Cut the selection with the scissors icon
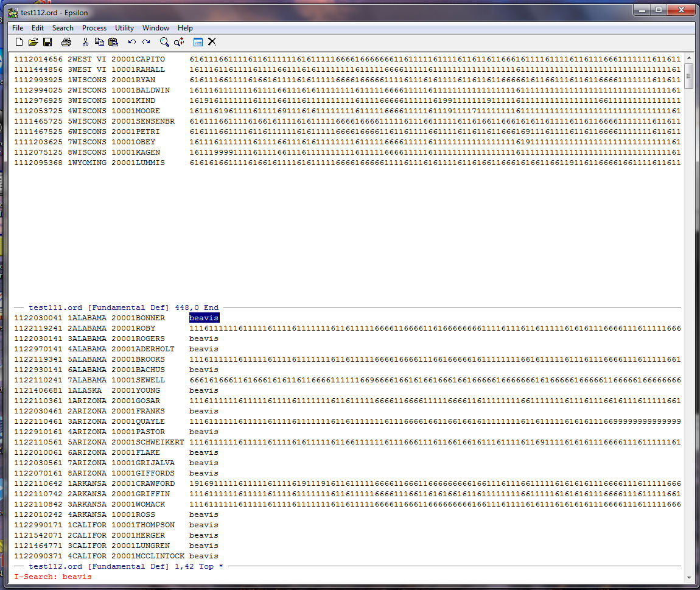This screenshot has height=590, width=700. point(85,42)
